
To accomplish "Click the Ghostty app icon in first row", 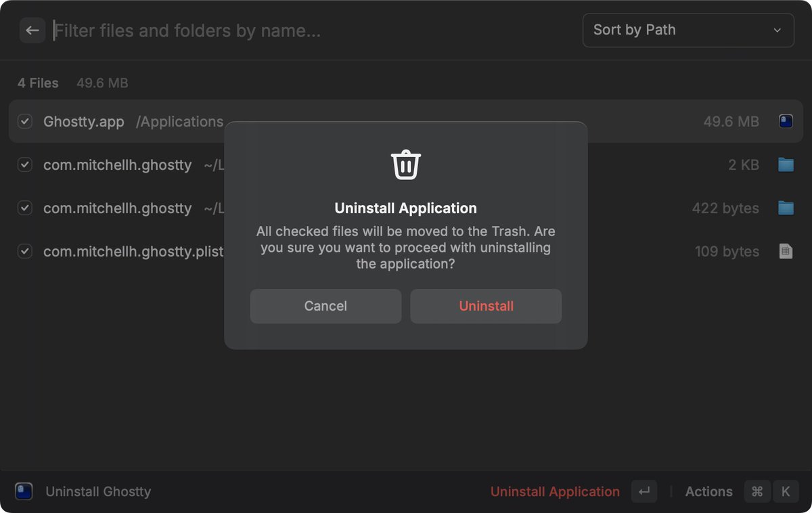I will (x=786, y=122).
